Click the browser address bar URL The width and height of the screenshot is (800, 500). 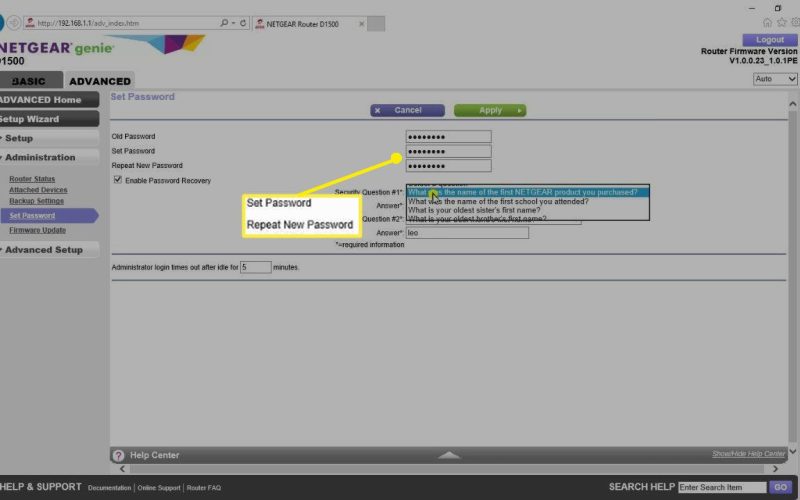[x=88, y=23]
